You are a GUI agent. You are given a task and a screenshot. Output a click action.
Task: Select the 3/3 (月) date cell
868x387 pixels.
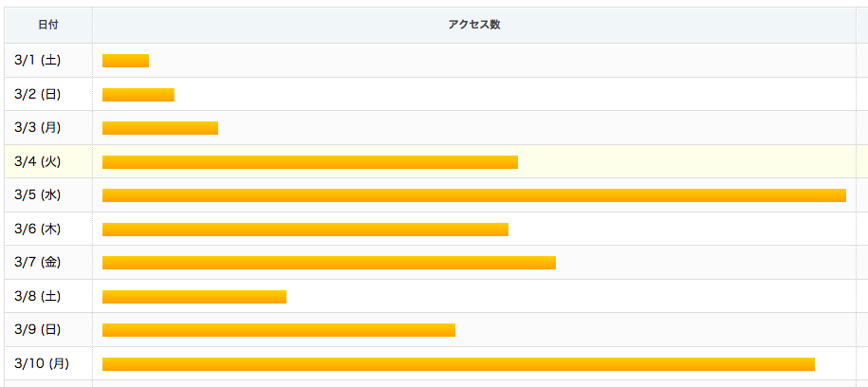(48, 128)
